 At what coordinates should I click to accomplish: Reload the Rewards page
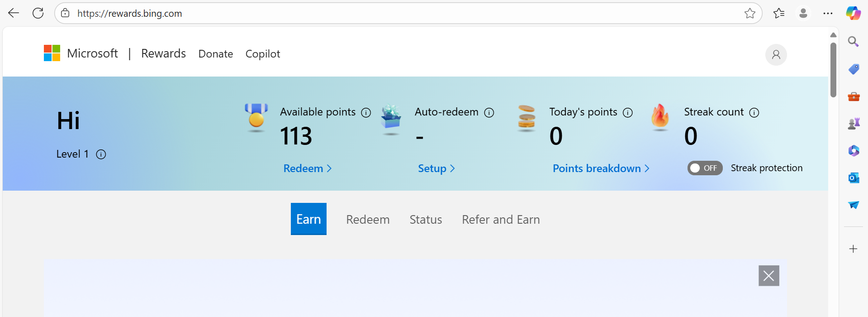click(38, 13)
